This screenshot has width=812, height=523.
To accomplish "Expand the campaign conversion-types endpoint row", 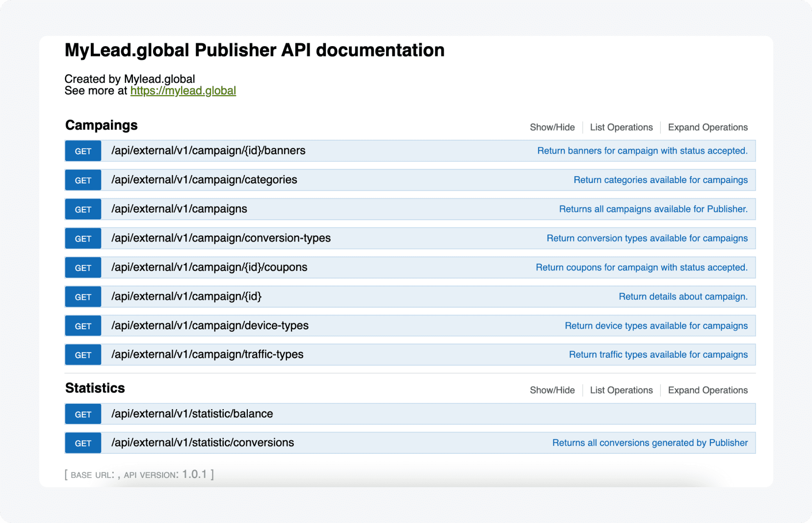I will [x=221, y=238].
